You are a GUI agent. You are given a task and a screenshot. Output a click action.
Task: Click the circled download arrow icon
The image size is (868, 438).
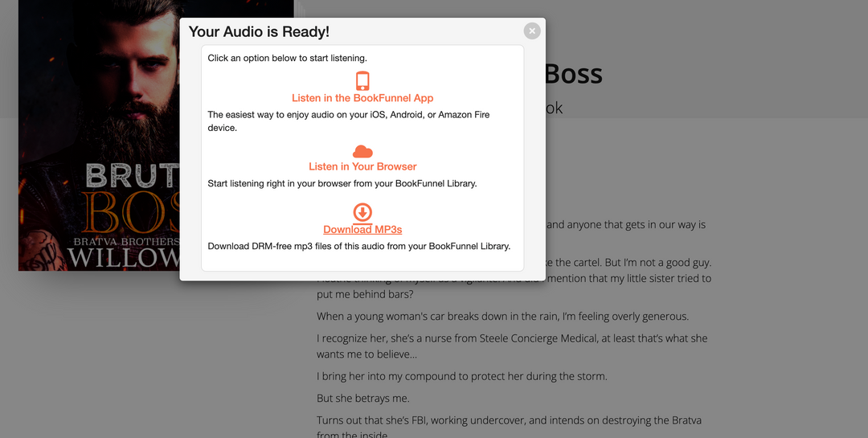pyautogui.click(x=362, y=212)
